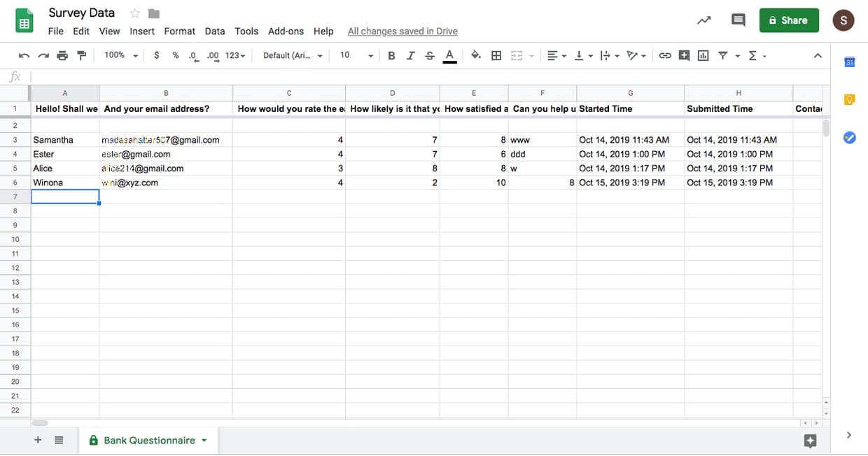Open Google Keep from the side panel

coord(848,99)
